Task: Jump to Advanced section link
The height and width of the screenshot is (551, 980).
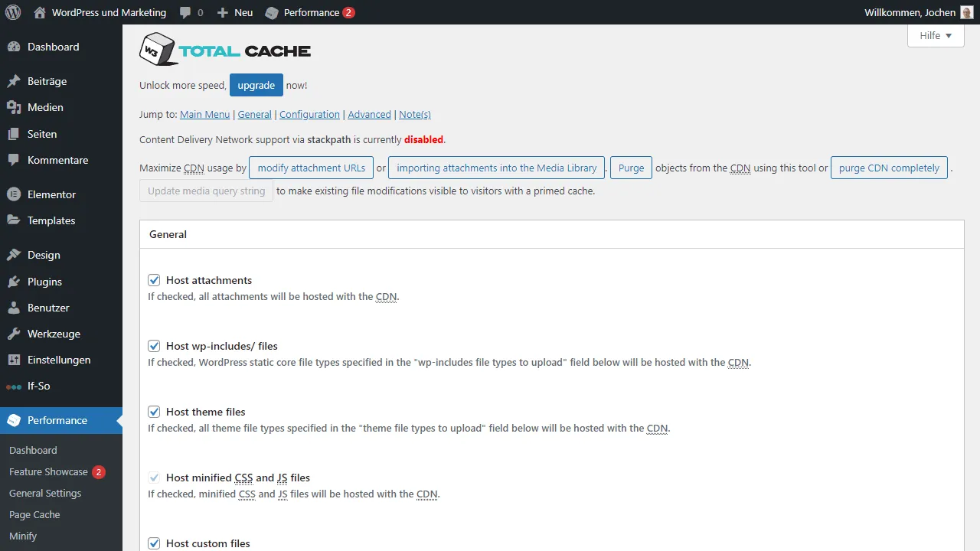Action: (369, 114)
